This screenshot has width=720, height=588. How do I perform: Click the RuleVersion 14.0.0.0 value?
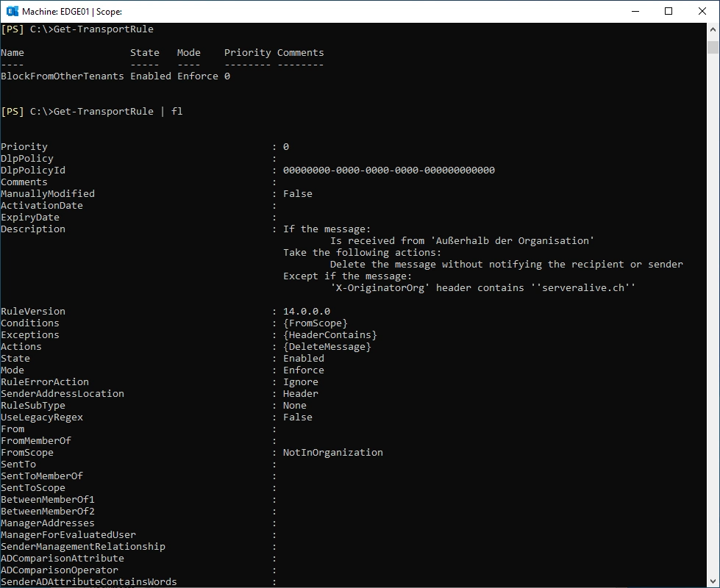click(x=306, y=311)
